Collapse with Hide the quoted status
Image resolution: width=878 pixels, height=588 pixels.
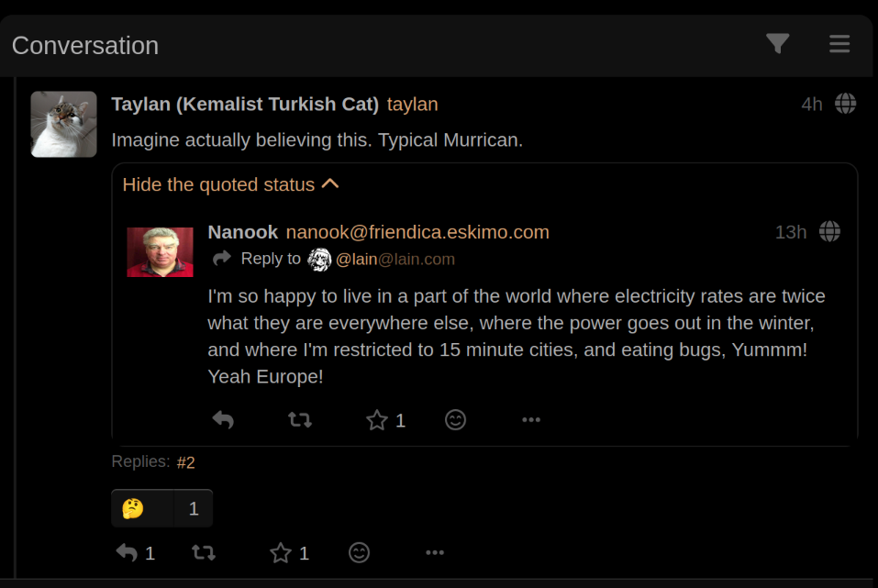(x=230, y=184)
